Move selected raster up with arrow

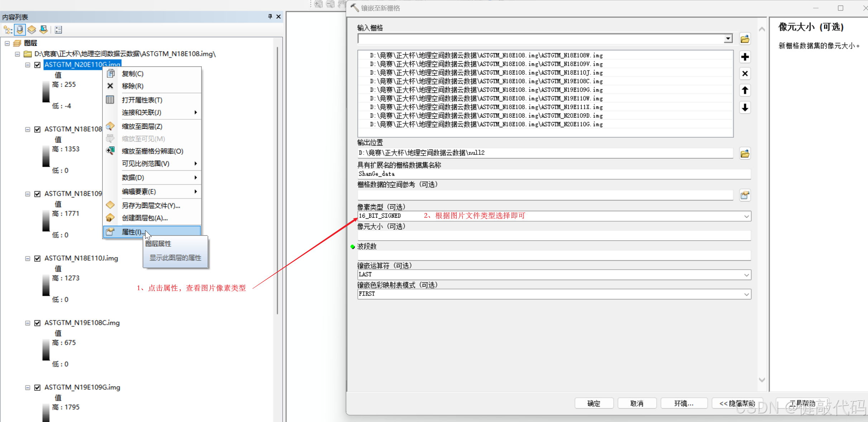coord(745,90)
